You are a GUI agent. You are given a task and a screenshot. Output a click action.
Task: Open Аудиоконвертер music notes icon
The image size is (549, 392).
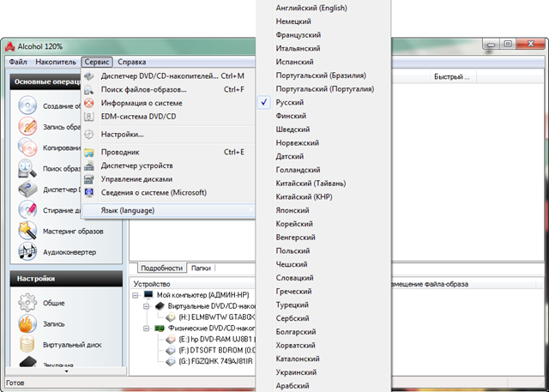coord(27,251)
